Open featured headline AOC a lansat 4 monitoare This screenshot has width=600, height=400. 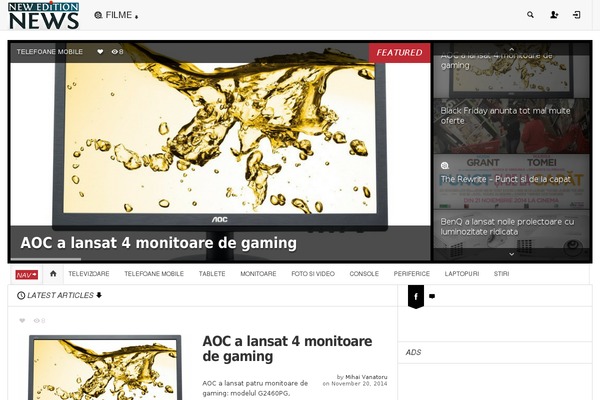[158, 243]
